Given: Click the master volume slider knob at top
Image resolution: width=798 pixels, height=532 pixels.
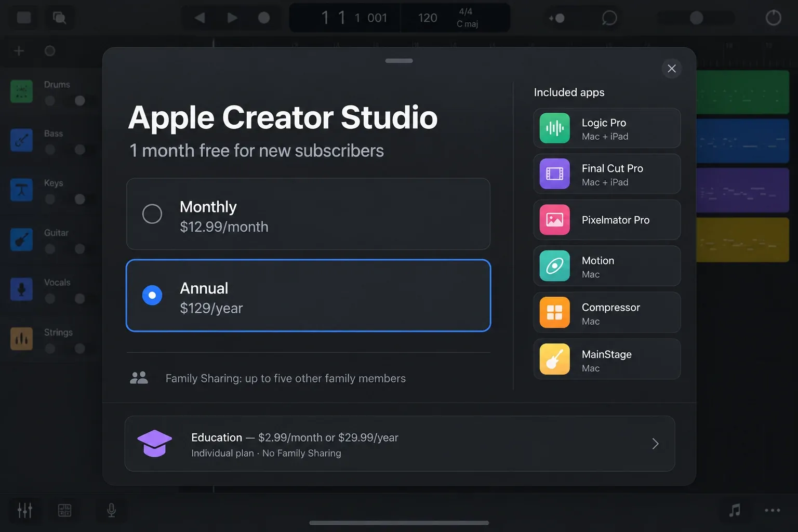Looking at the screenshot, I should tap(696, 18).
